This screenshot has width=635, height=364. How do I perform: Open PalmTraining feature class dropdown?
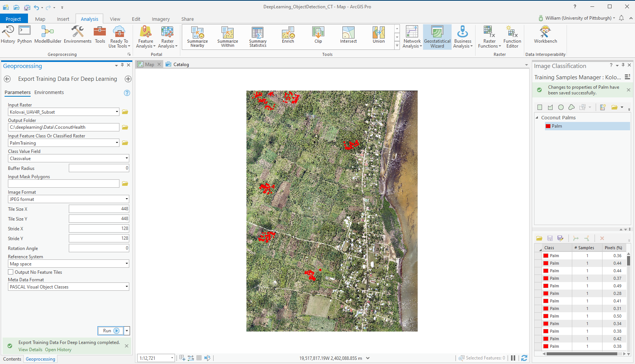tap(117, 143)
